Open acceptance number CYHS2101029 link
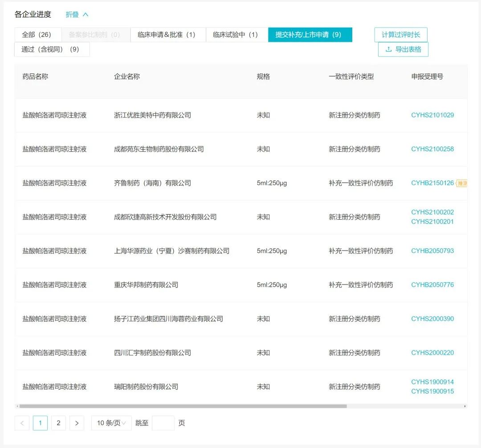This screenshot has height=448, width=481. pyautogui.click(x=432, y=115)
